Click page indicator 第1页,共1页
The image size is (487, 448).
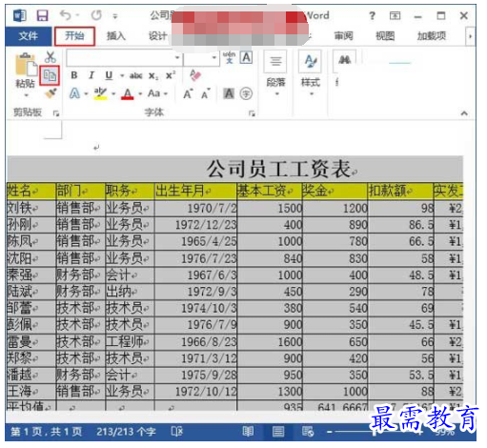(47, 432)
